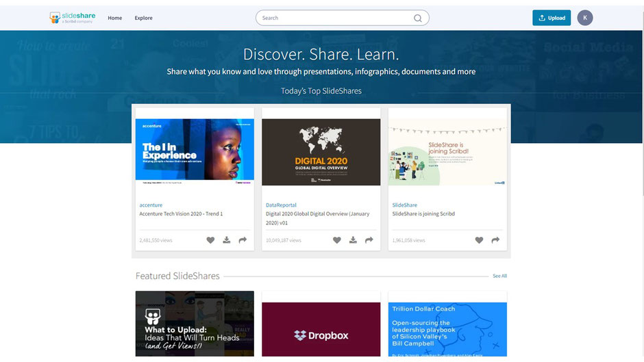Like the SlideShare is joining Scribd deck

pos(479,240)
